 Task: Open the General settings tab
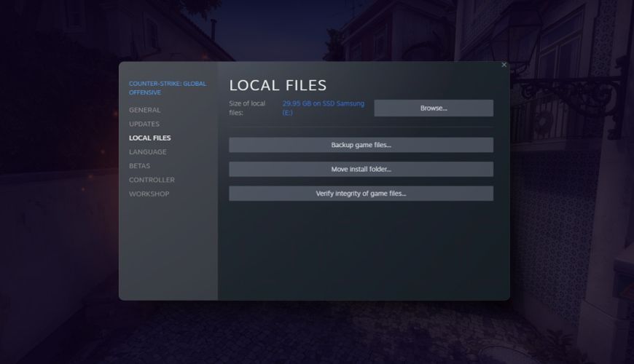(x=144, y=110)
